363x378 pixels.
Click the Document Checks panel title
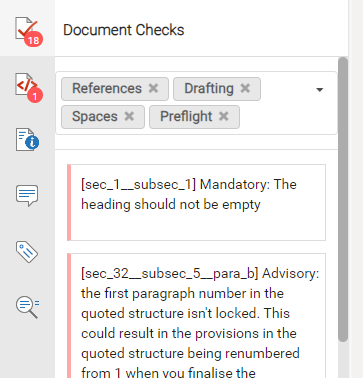[124, 30]
